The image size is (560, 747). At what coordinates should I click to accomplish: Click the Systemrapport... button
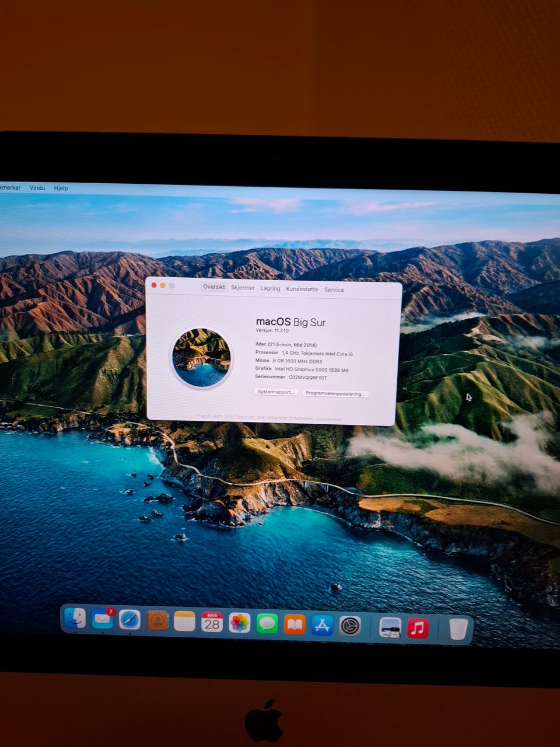[276, 392]
